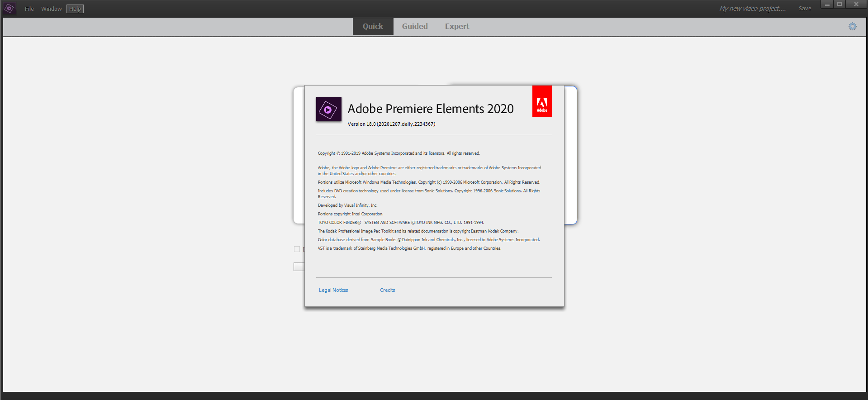Click the Premiere Elements logo in About dialog
868x400 pixels.
[329, 109]
